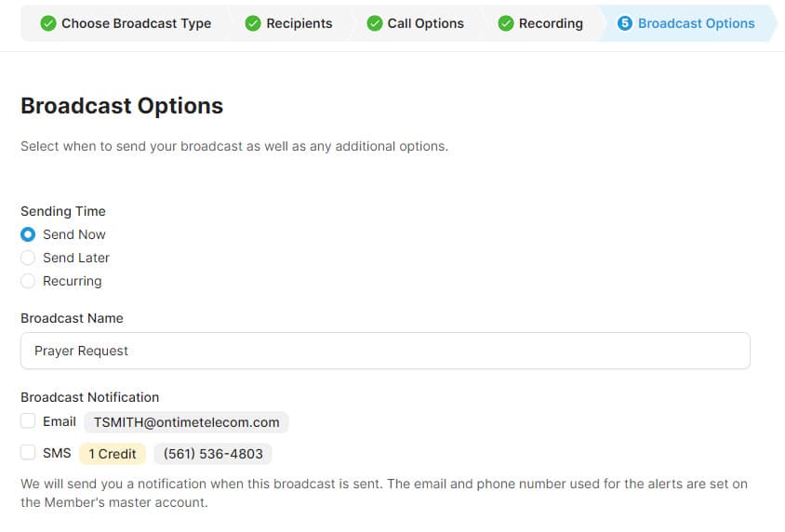Switch to the Recording step
The image size is (785, 532).
pos(551,23)
